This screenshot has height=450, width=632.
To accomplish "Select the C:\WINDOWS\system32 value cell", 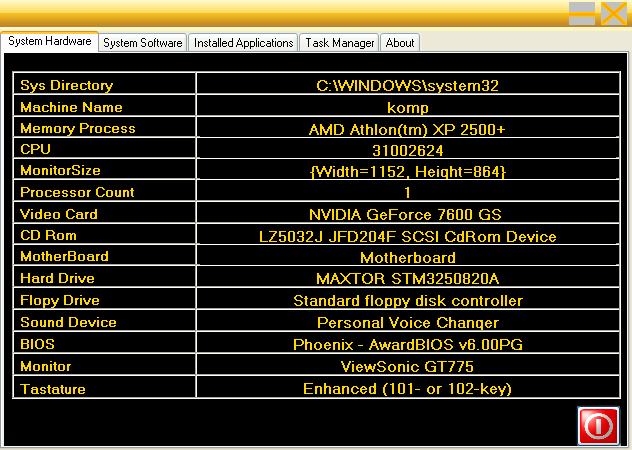I will pos(407,86).
